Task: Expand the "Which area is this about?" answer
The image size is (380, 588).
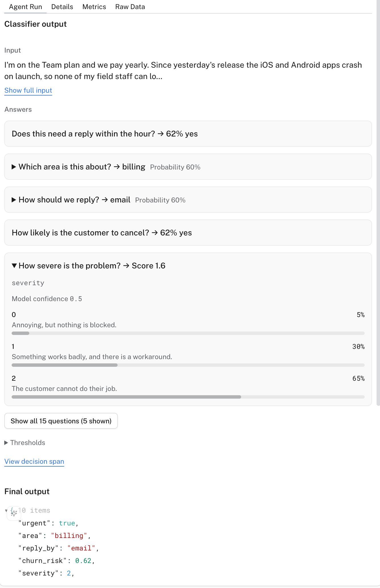Action: (14, 167)
